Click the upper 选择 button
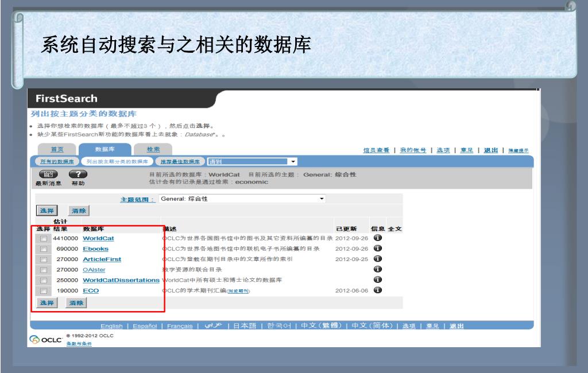The width and height of the screenshot is (588, 373). 47,211
